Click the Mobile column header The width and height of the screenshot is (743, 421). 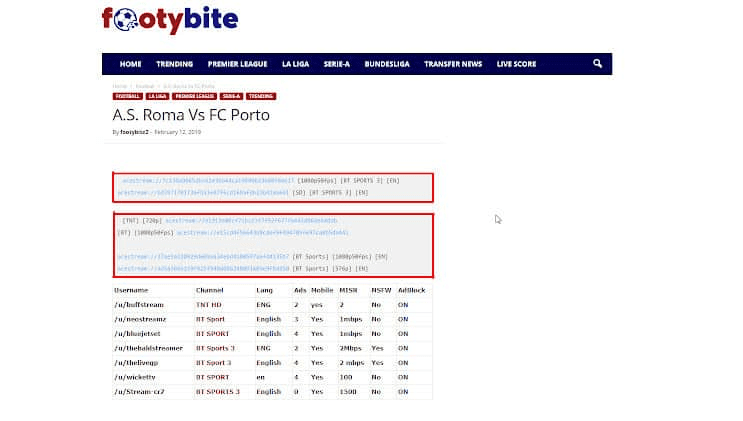click(x=322, y=290)
